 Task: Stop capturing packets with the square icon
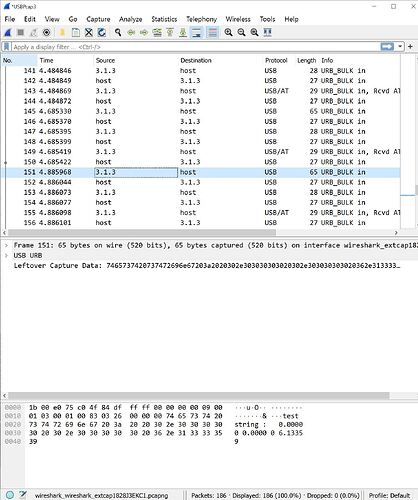pyautogui.click(x=21, y=32)
